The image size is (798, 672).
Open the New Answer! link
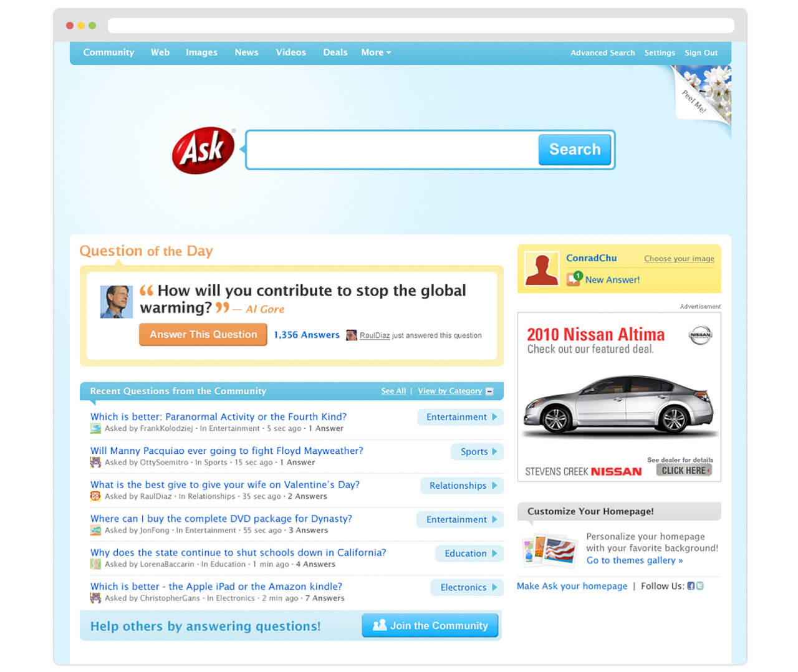pos(612,280)
